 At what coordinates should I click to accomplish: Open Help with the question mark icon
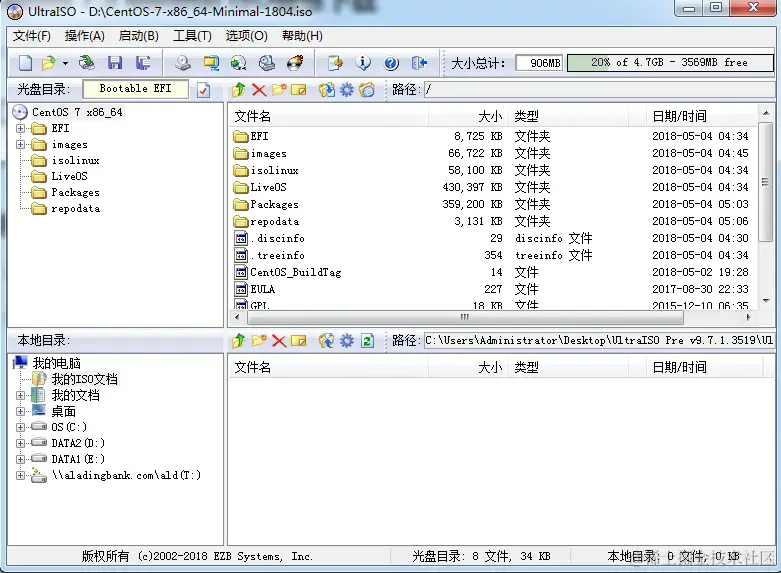click(391, 63)
